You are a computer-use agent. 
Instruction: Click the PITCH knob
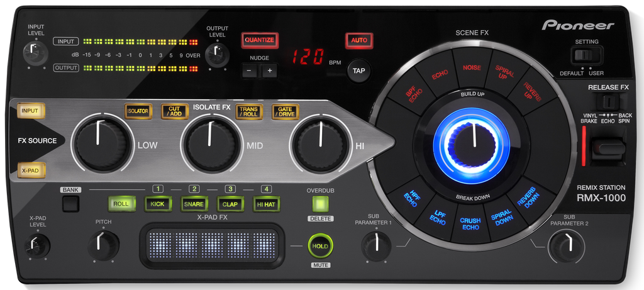pyautogui.click(x=103, y=245)
